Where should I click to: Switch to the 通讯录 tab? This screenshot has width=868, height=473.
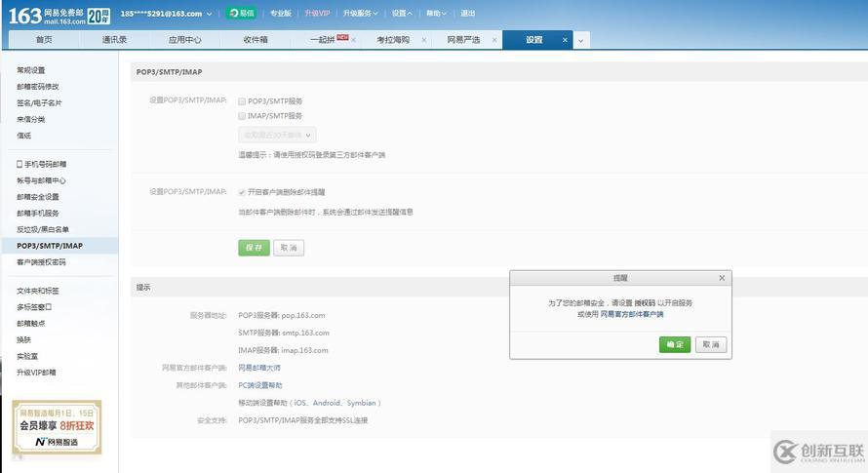pos(114,40)
